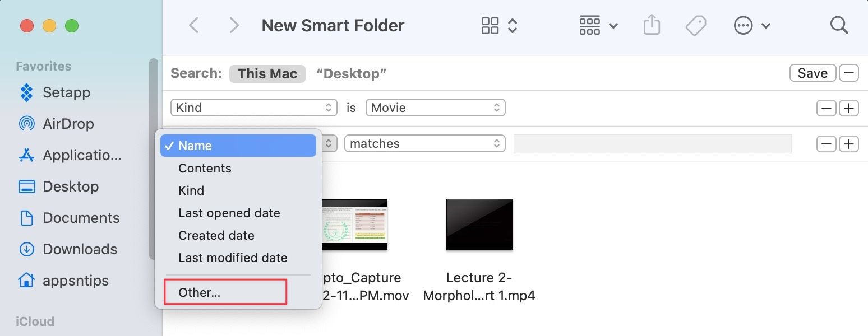Toggle search scope to This Mac
Image resolution: width=868 pixels, height=336 pixels.
pos(267,73)
